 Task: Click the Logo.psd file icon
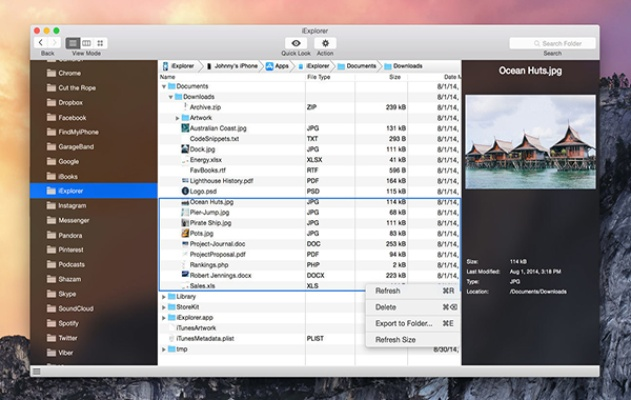coord(185,190)
